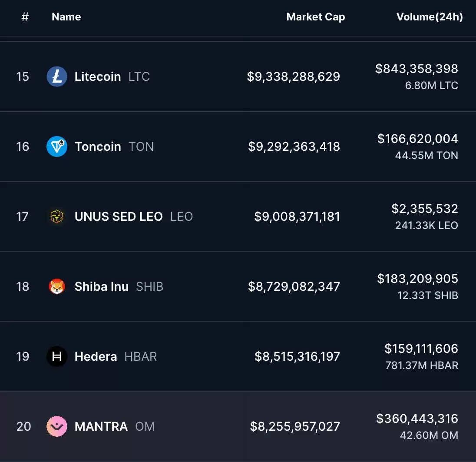Sort by the Market Cap column header
The height and width of the screenshot is (462, 476).
pyautogui.click(x=316, y=17)
